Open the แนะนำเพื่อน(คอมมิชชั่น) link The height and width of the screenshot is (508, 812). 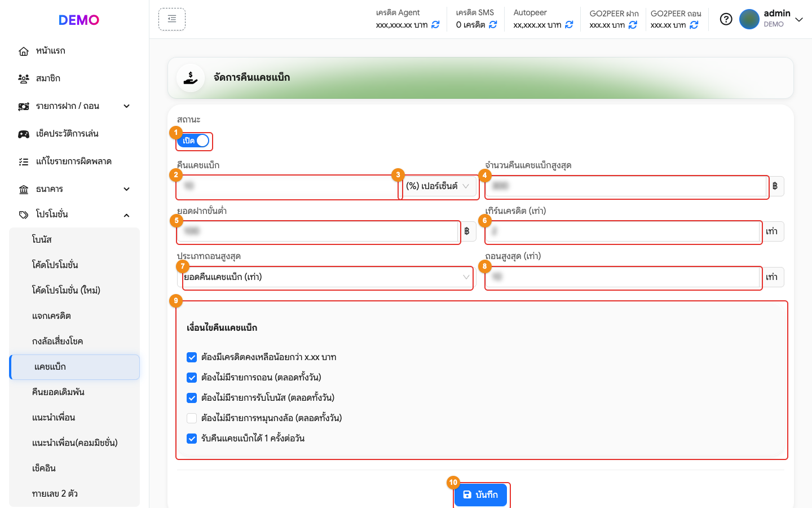74,443
